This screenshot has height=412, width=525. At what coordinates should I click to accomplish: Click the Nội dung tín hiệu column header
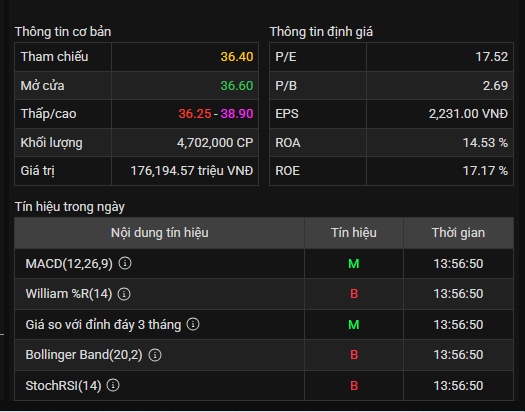[160, 233]
